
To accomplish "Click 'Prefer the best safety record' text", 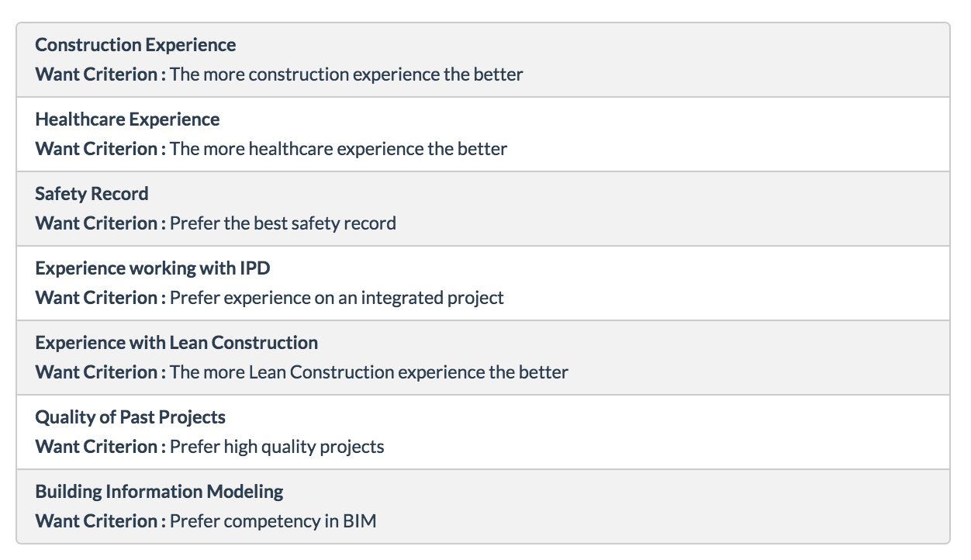I will (x=283, y=223).
